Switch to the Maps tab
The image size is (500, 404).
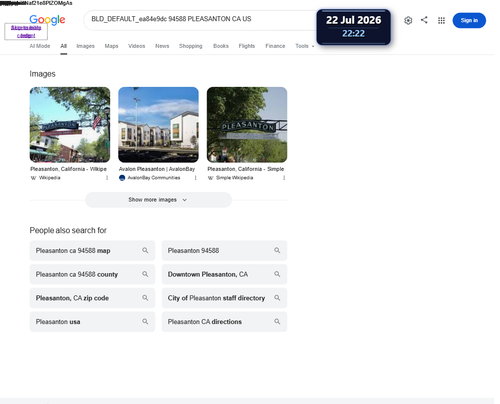point(111,46)
